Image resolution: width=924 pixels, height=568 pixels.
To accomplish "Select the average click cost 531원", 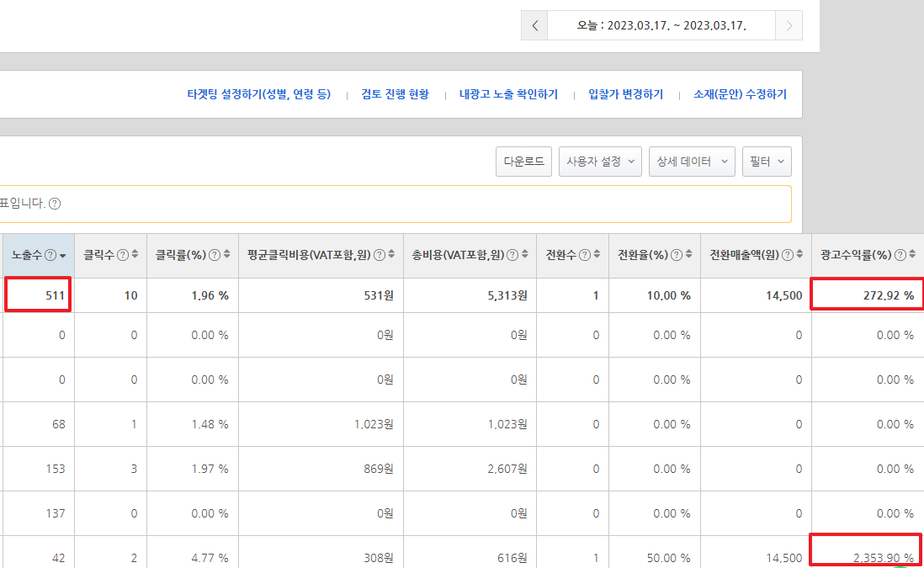I will coord(379,295).
